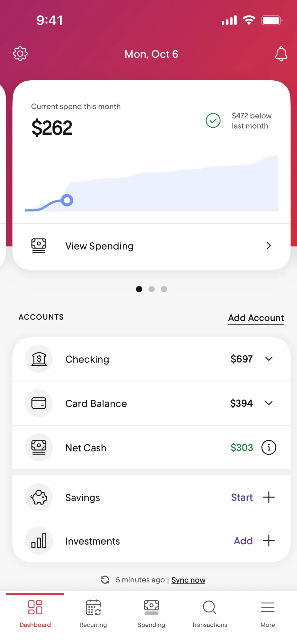
Task: Expand the Card Balance chevron
Action: click(269, 403)
